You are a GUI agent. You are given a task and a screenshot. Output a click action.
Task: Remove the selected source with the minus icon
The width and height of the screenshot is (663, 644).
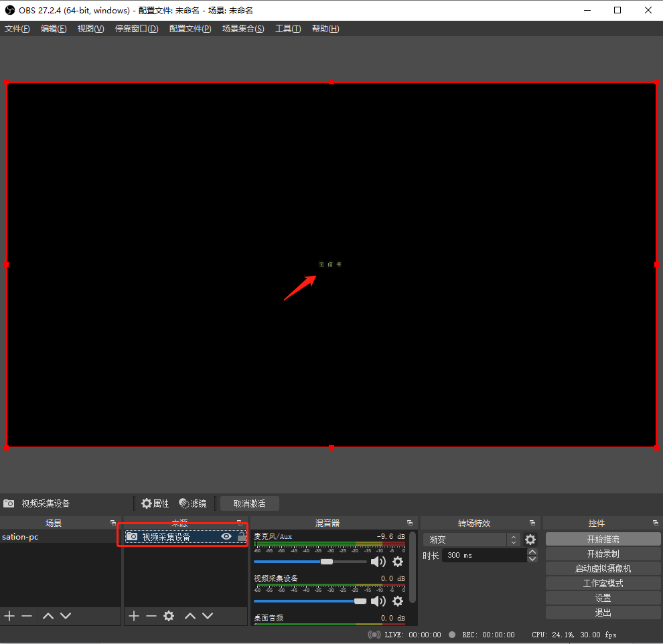coord(151,616)
